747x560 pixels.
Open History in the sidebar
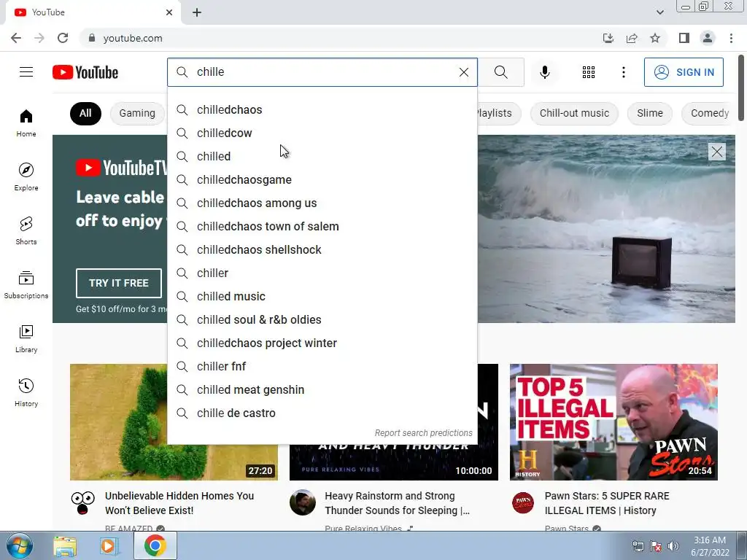pyautogui.click(x=26, y=392)
